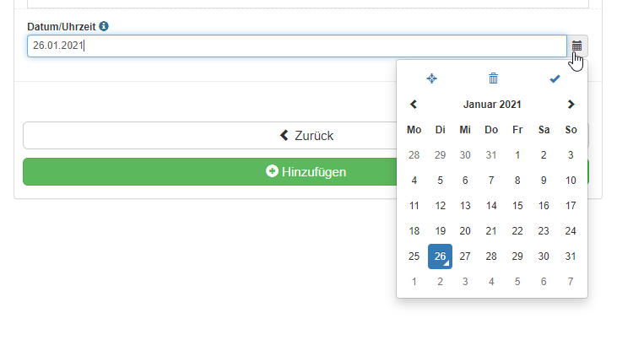Select day 14 in the calendar

click(x=491, y=206)
